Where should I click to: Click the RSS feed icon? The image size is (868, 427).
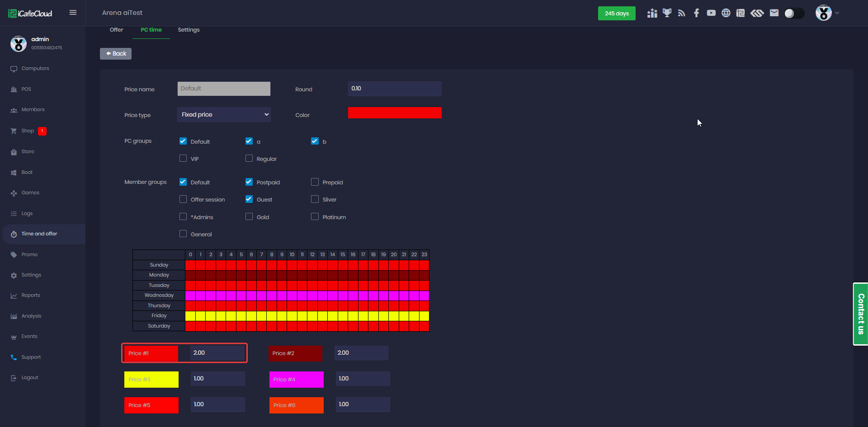click(681, 13)
